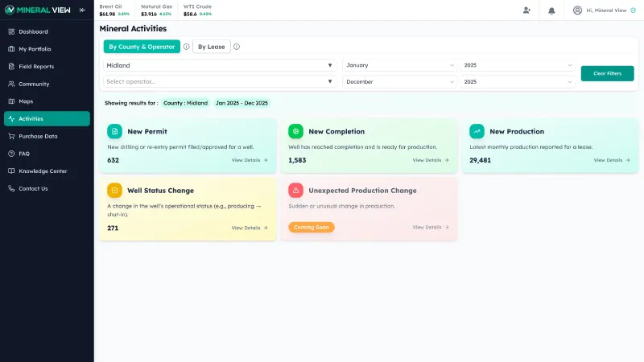Click the Clear Filters button
Viewport: 644px width, 362px height.
coord(607,73)
